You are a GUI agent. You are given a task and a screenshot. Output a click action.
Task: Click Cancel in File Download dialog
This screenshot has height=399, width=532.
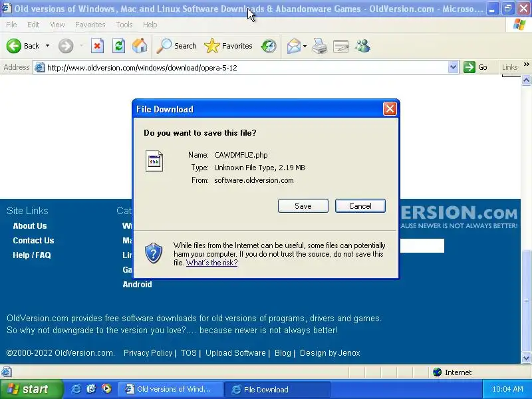(x=360, y=206)
